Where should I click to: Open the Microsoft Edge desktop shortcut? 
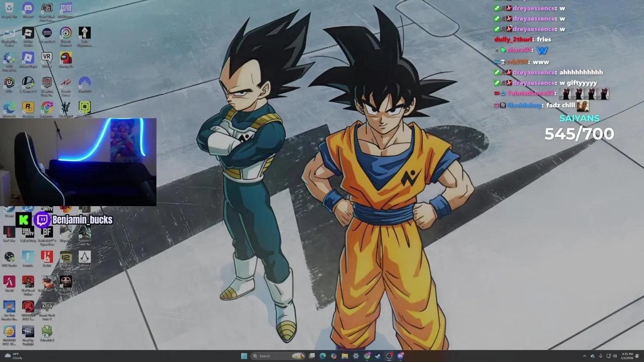[x=9, y=110]
